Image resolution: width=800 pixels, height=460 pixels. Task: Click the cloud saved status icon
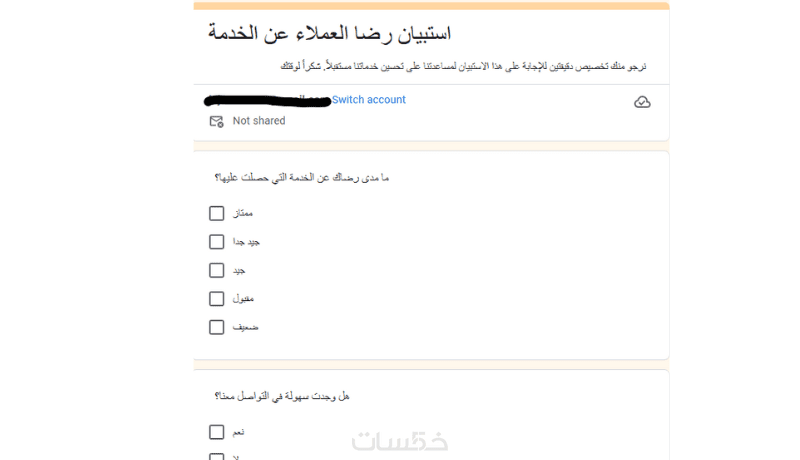[x=642, y=102]
